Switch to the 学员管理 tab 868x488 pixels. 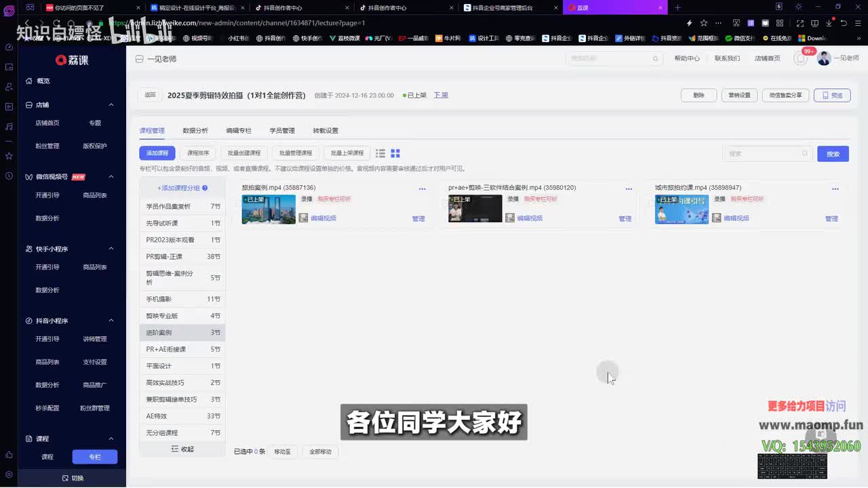click(282, 130)
